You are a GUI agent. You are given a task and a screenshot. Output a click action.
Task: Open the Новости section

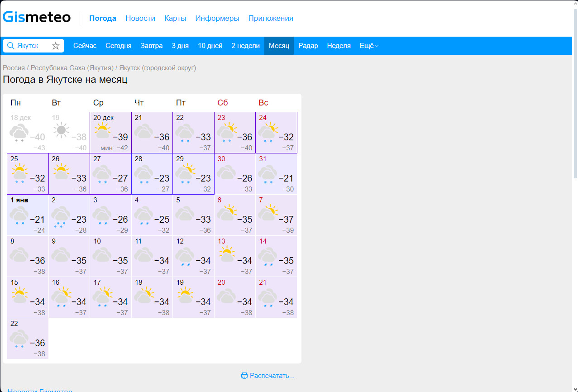click(x=140, y=18)
